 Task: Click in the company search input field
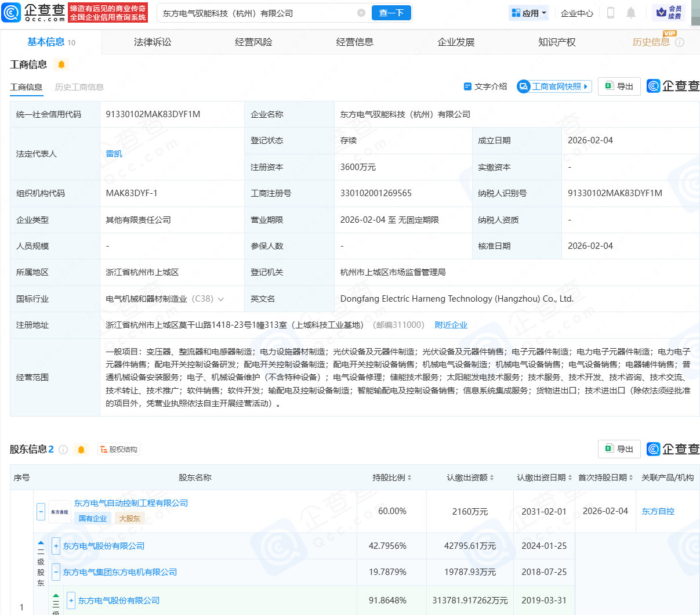[255, 13]
